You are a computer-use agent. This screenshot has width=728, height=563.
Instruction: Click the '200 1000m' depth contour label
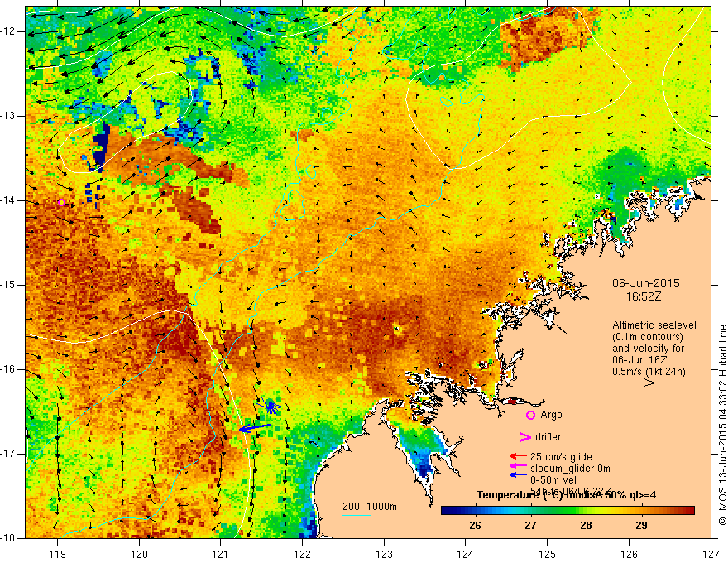370,507
